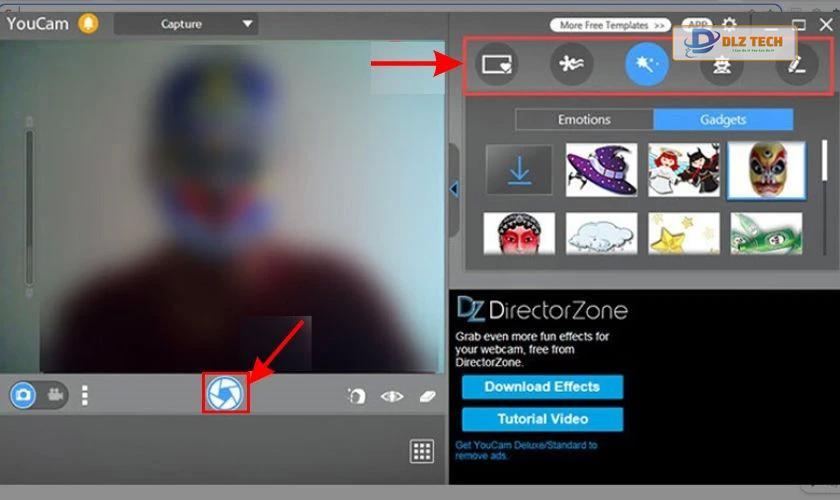Select the drawing pencil effects icon

[x=797, y=65]
